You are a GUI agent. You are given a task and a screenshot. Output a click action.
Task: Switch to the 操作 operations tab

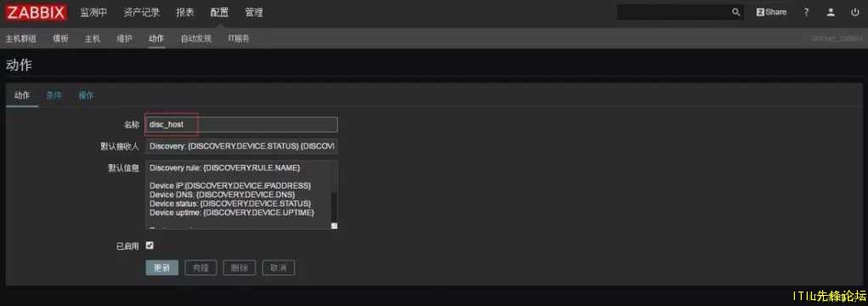[86, 95]
